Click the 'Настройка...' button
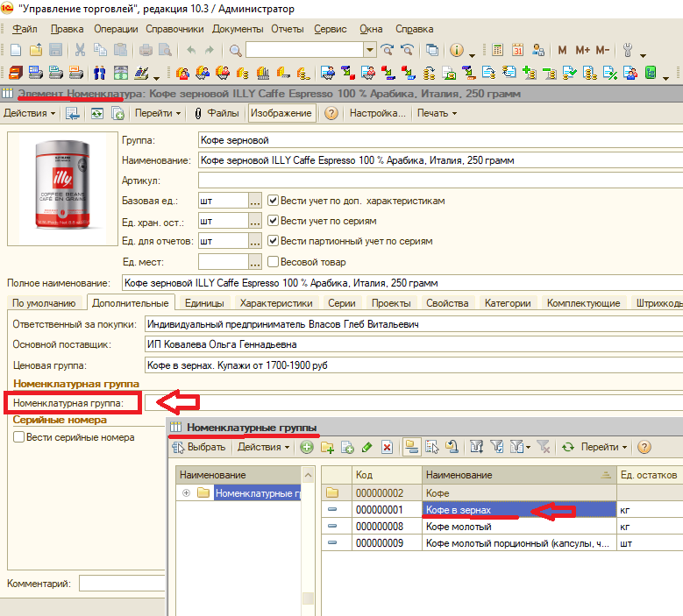The width and height of the screenshot is (683, 616). tap(378, 113)
